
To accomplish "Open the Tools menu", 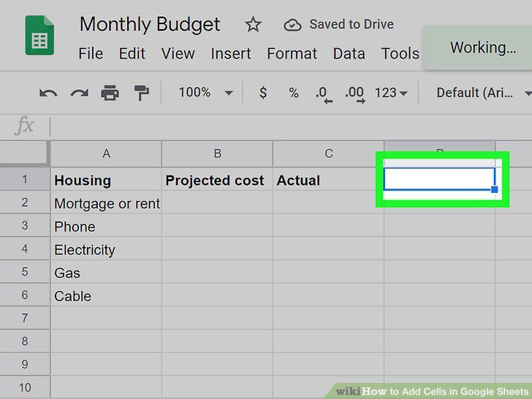I will (400, 53).
